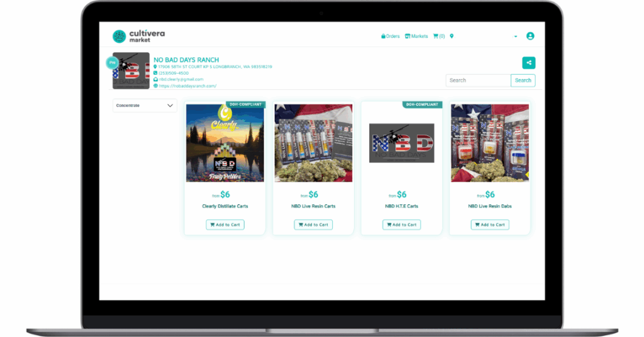
Task: Open the Cultivera Market logo home link
Action: click(x=139, y=36)
